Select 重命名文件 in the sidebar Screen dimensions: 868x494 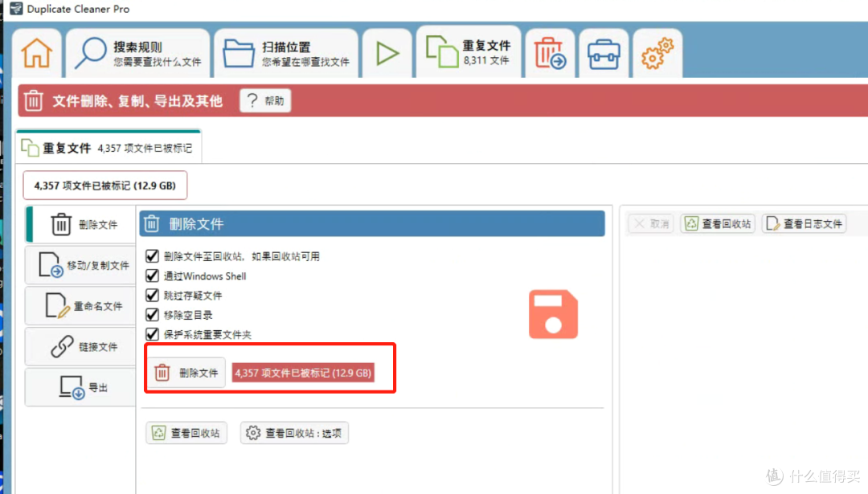81,306
